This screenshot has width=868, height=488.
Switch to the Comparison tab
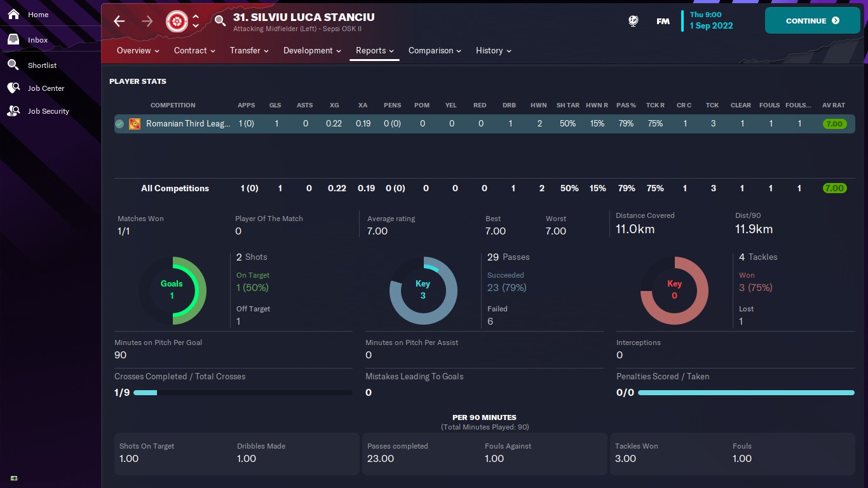point(435,51)
